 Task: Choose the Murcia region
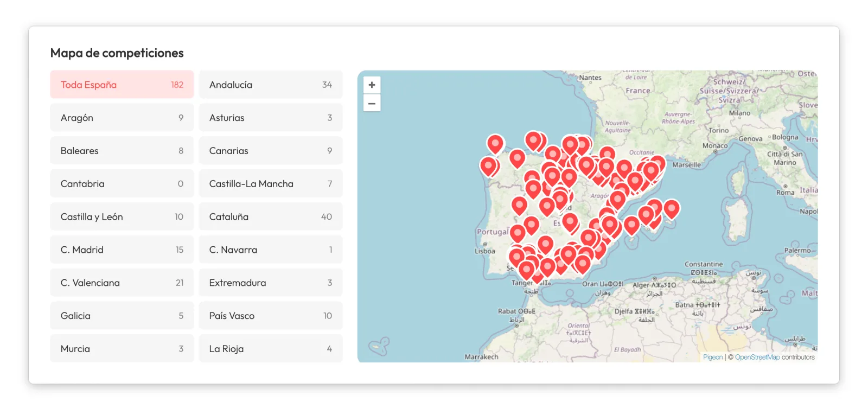click(122, 349)
